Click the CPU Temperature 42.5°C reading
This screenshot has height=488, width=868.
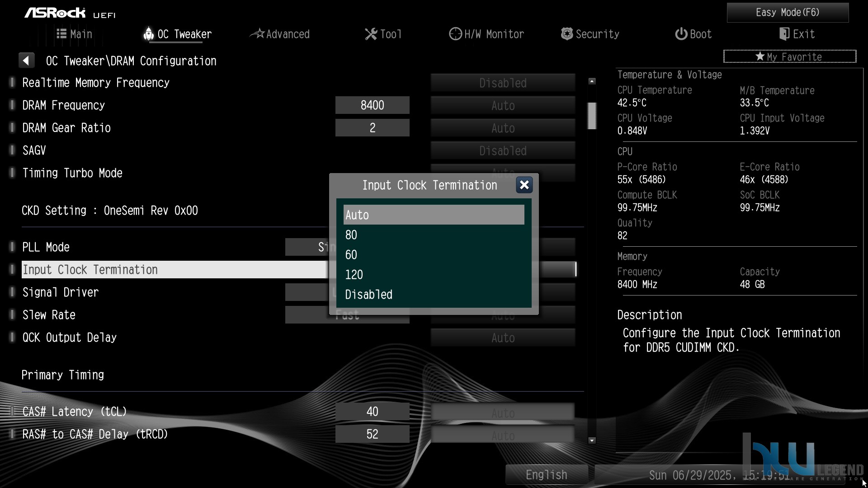click(632, 103)
